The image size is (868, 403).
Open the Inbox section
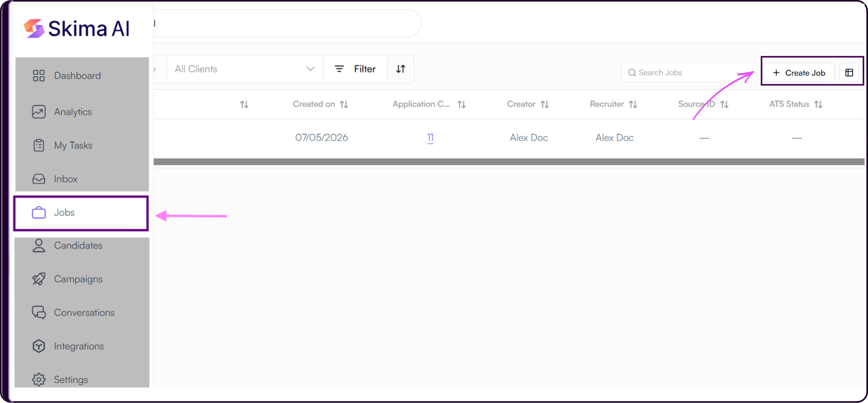tap(82, 179)
